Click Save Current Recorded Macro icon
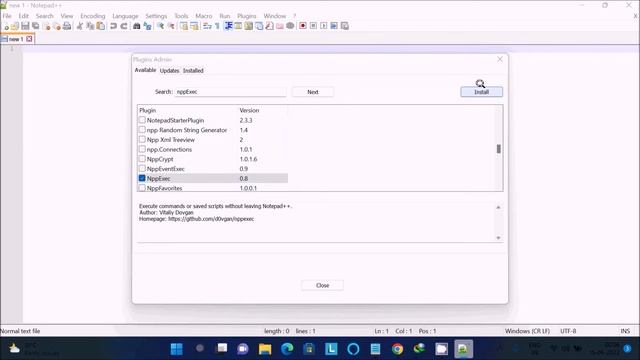The image size is (640, 360). (x=344, y=26)
